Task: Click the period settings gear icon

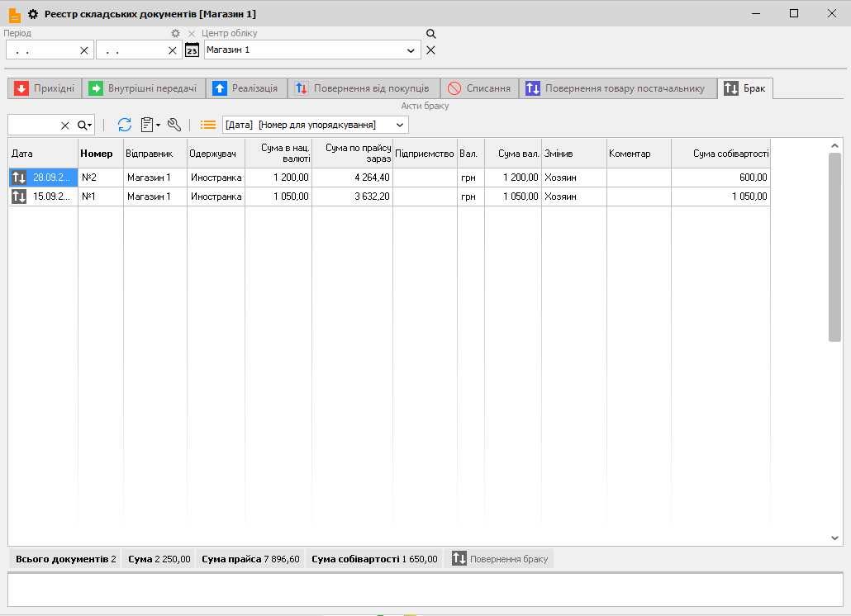Action: coord(175,34)
